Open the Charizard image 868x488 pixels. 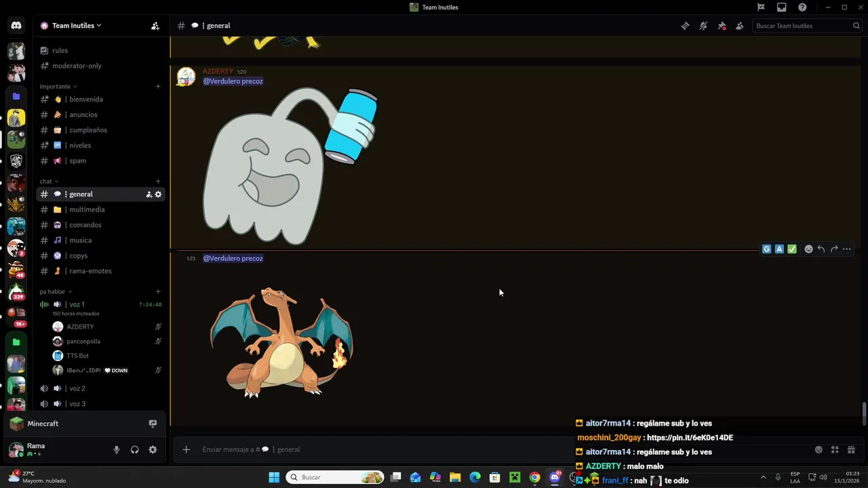[281, 342]
